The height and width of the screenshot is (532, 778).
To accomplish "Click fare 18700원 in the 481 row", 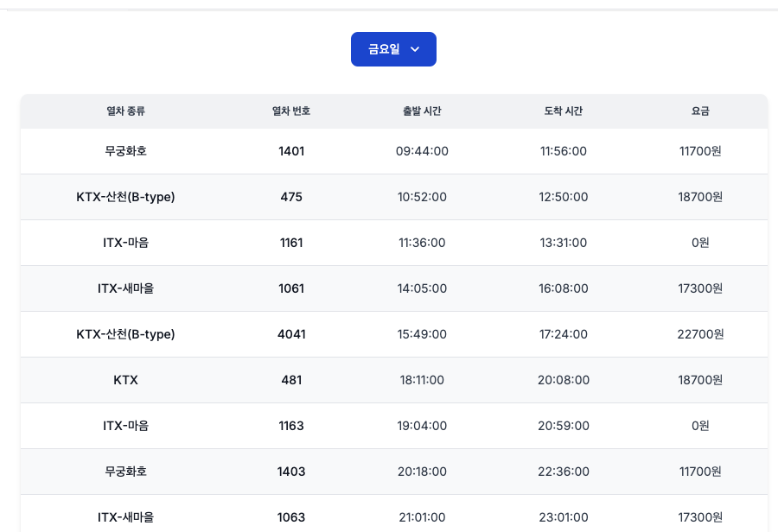I will [700, 380].
